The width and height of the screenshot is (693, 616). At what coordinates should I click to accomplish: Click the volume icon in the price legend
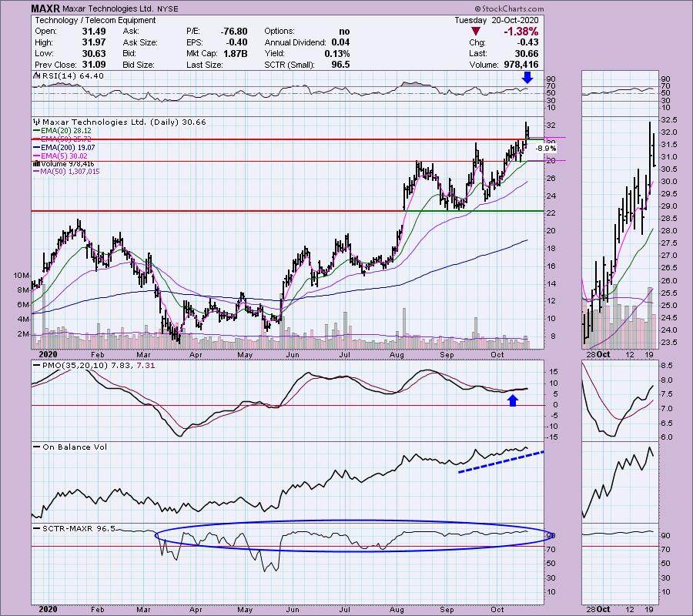pos(37,164)
